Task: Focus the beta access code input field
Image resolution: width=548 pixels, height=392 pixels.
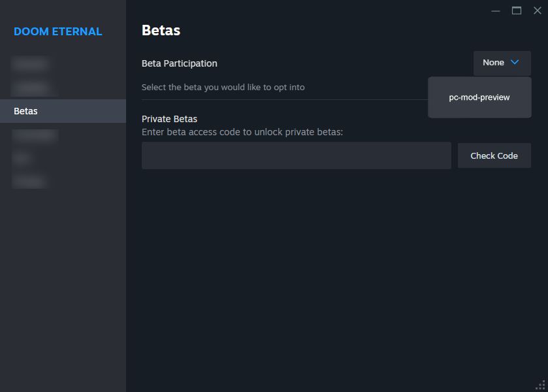Action: coord(296,155)
